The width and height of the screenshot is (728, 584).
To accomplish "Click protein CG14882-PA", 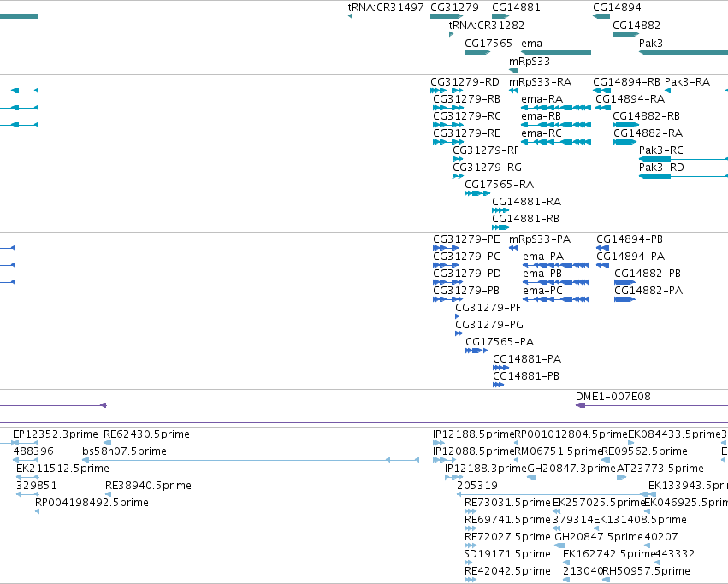I will [625, 299].
